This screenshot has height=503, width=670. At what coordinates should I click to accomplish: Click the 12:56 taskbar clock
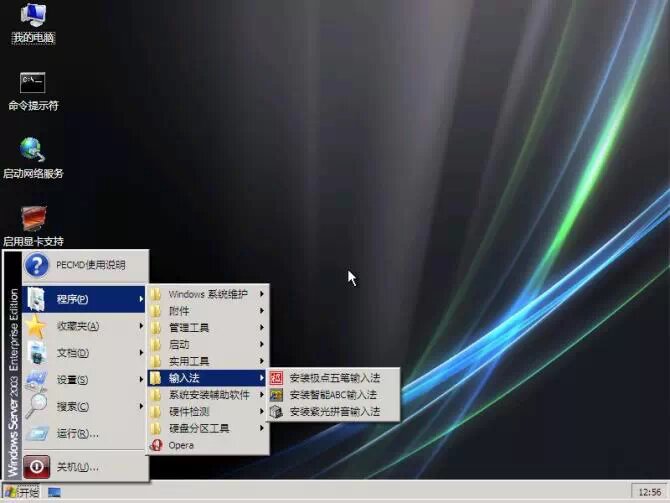pyautogui.click(x=649, y=492)
